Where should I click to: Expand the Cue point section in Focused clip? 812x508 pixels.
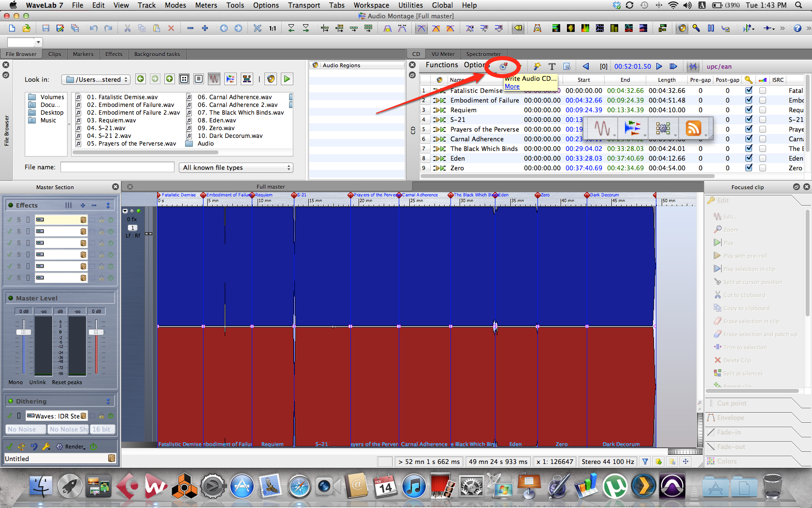click(731, 403)
